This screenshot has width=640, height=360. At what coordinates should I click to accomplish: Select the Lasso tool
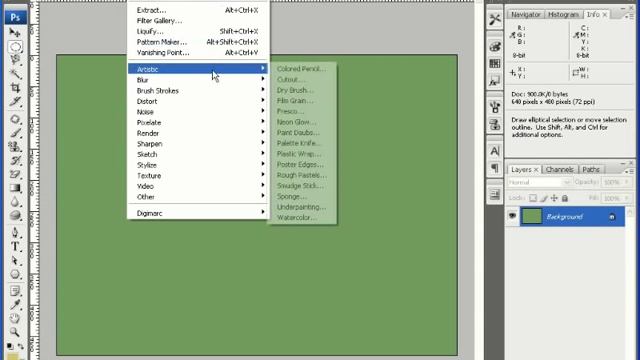pos(15,60)
